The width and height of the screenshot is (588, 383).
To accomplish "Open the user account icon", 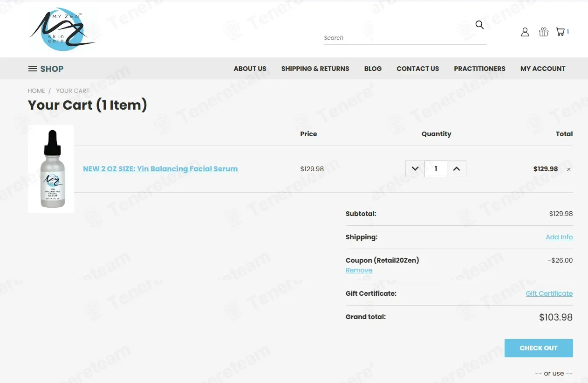I will (x=525, y=32).
